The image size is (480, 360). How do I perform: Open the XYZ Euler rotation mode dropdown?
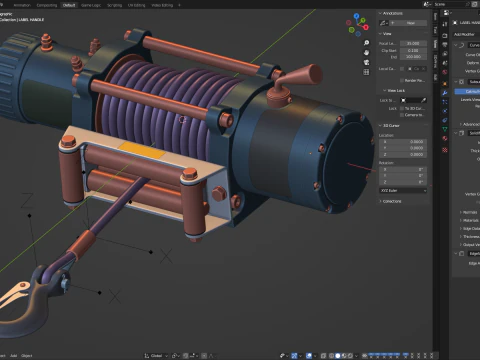pos(403,190)
